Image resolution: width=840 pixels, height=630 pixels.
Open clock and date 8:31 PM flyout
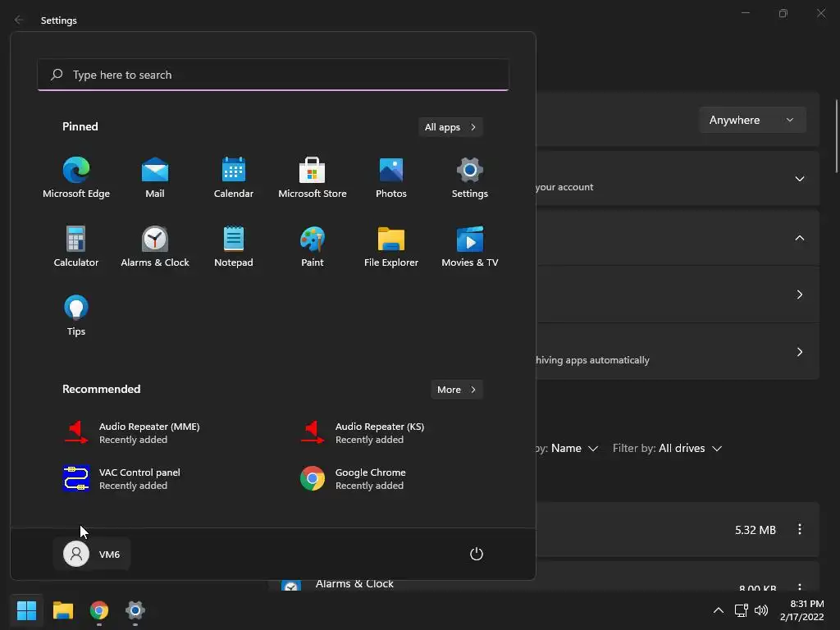click(802, 610)
